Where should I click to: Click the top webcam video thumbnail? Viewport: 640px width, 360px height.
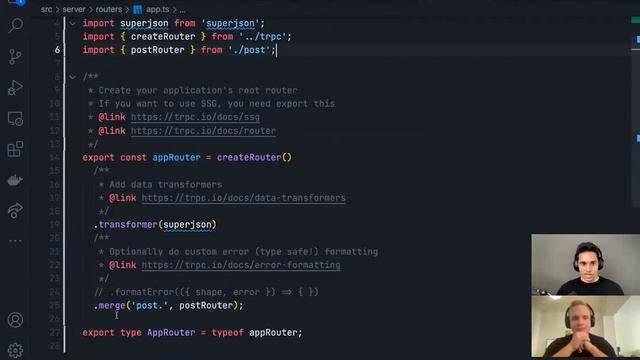(x=586, y=265)
